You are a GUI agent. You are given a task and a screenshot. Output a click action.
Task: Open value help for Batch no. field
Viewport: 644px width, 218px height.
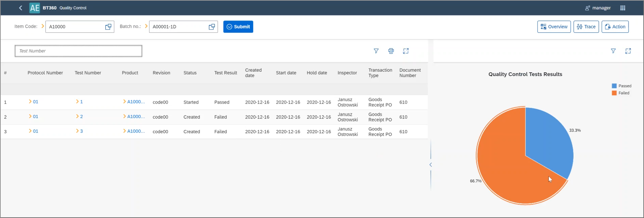212,27
